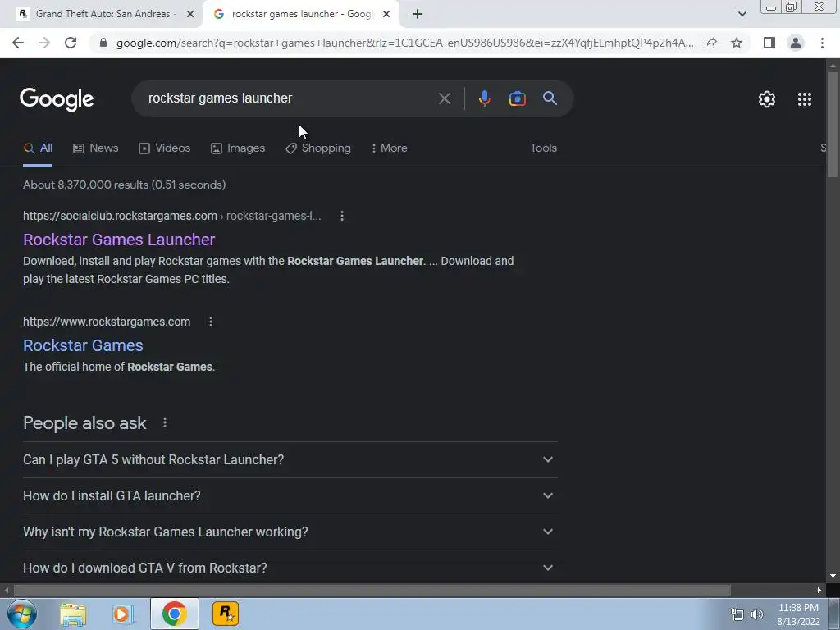Start voice search with the microphone
The width and height of the screenshot is (840, 630).
(484, 98)
